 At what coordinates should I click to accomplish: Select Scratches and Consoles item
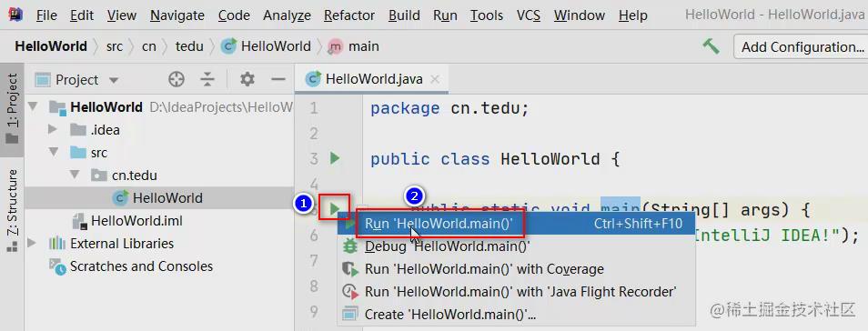141,266
